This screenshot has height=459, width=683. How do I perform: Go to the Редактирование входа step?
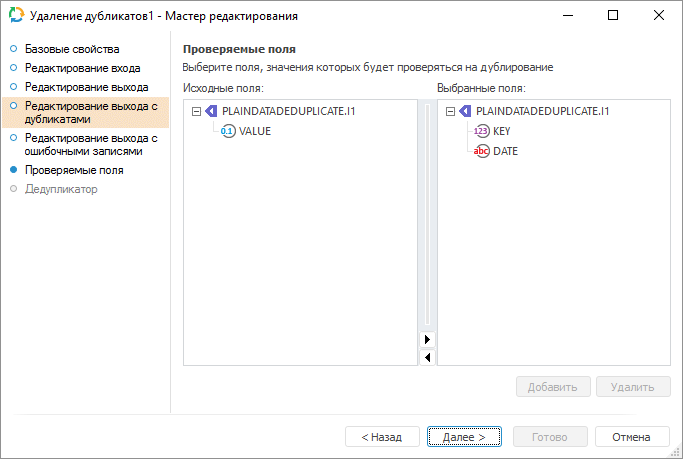82,68
